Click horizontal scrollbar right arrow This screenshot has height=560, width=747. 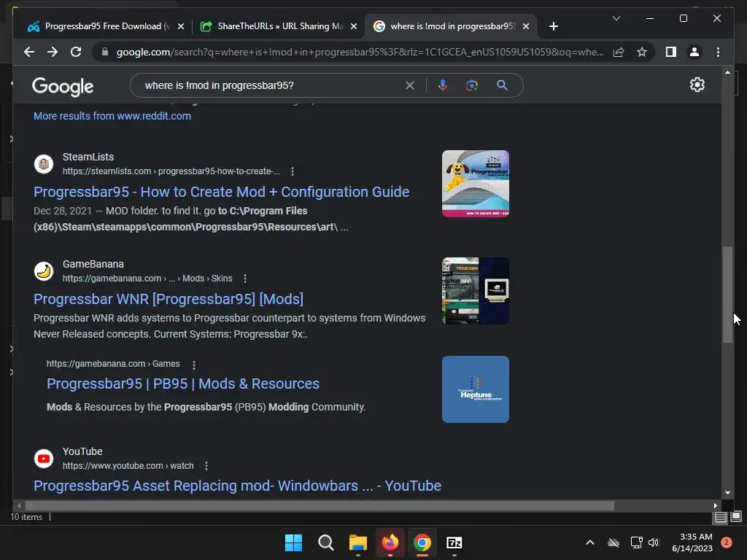[715, 505]
